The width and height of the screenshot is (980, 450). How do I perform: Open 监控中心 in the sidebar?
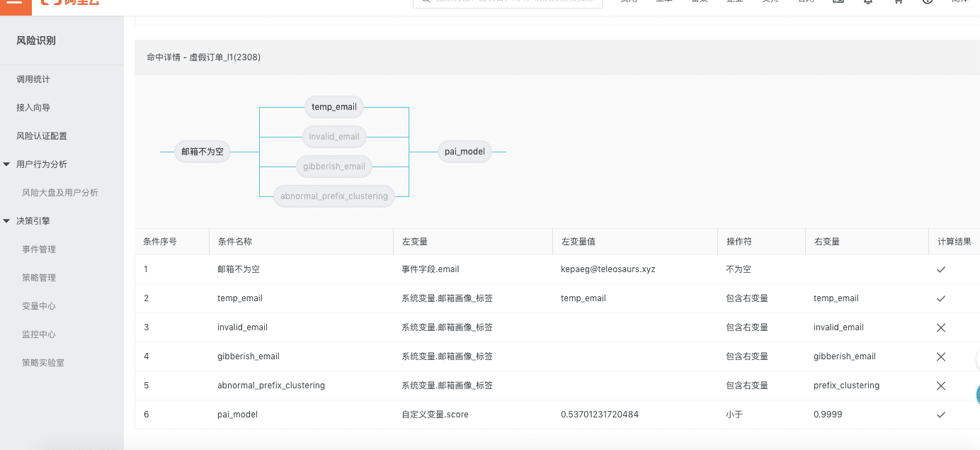[x=39, y=334]
